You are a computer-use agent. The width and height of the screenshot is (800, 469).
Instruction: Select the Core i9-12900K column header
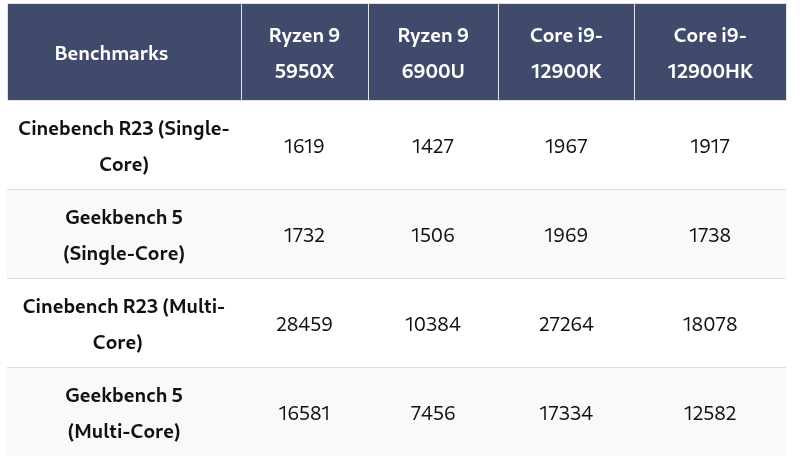566,53
